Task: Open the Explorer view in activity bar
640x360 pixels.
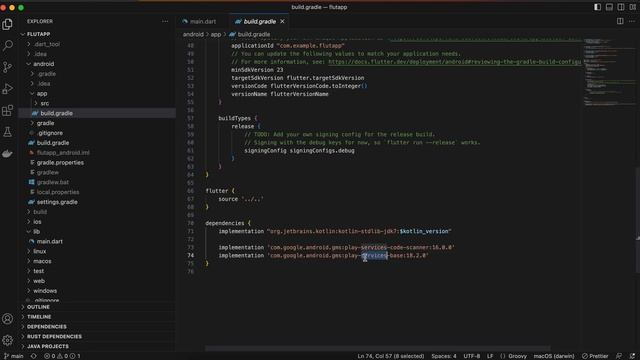Action: coord(7,24)
